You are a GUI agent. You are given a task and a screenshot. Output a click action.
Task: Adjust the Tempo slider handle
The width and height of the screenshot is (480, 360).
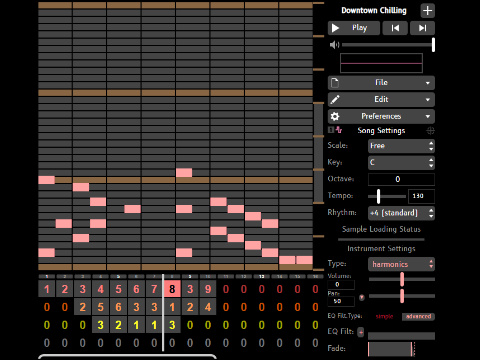[378, 196]
